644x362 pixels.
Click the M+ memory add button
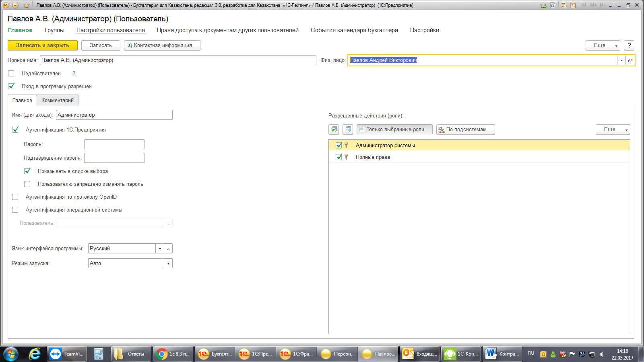[x=594, y=5]
